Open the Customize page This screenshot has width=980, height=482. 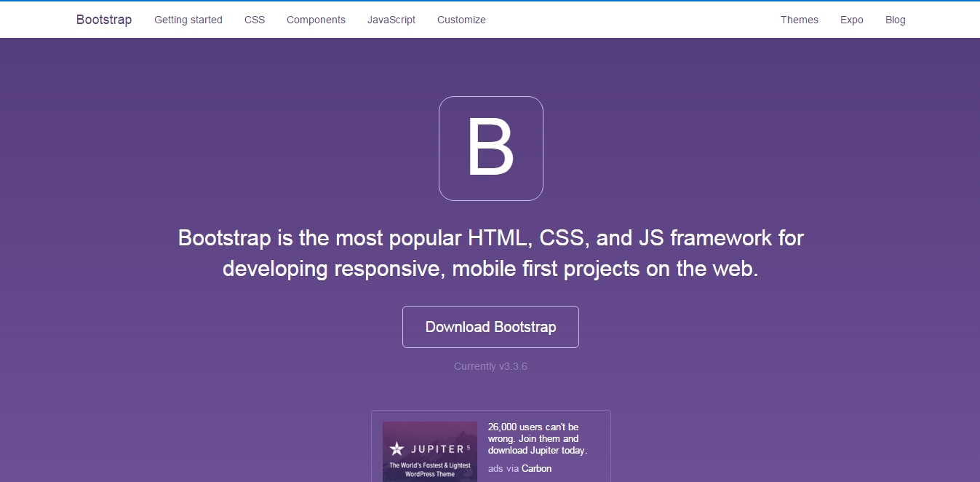pyautogui.click(x=461, y=20)
